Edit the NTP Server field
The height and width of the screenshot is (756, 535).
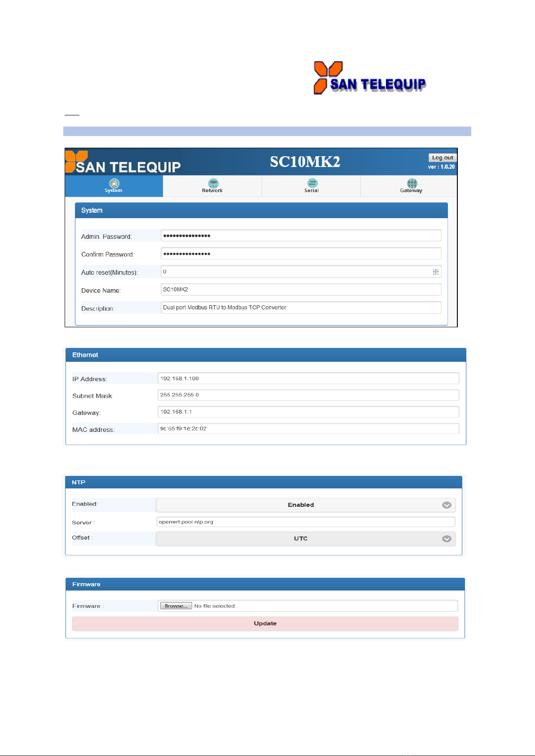306,522
